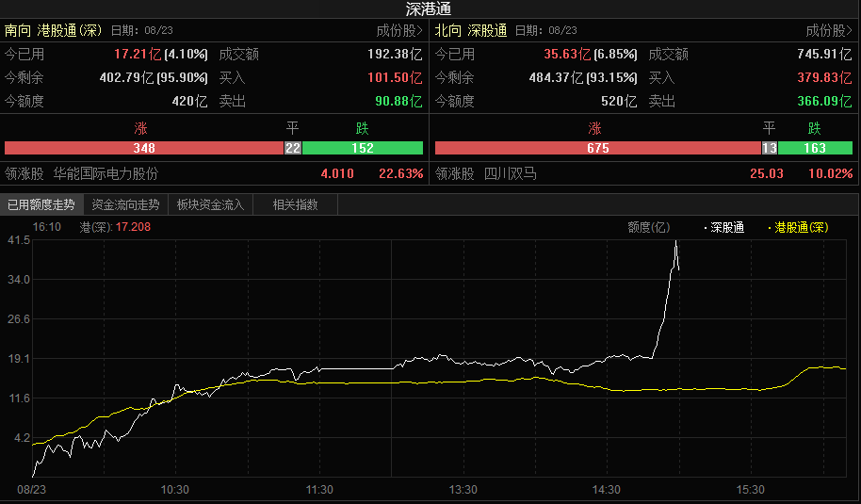Screen dimensions: 861x504
Task: Click leading stock 四川双马
Action: [x=510, y=173]
